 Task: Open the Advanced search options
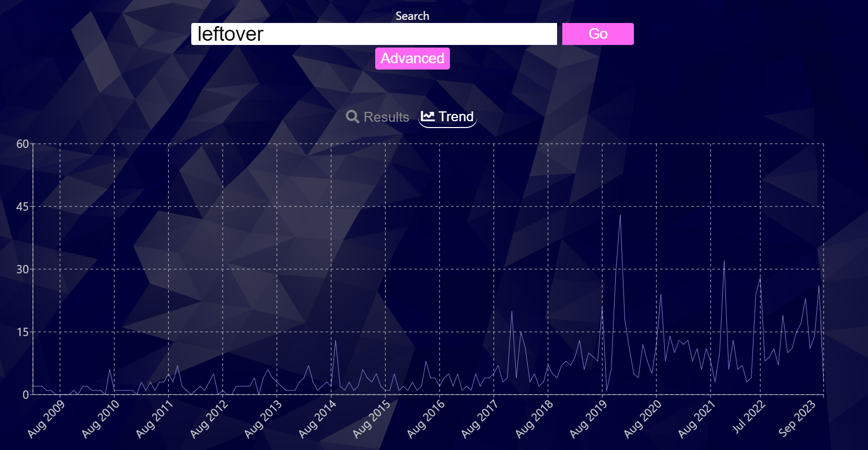pyautogui.click(x=412, y=59)
